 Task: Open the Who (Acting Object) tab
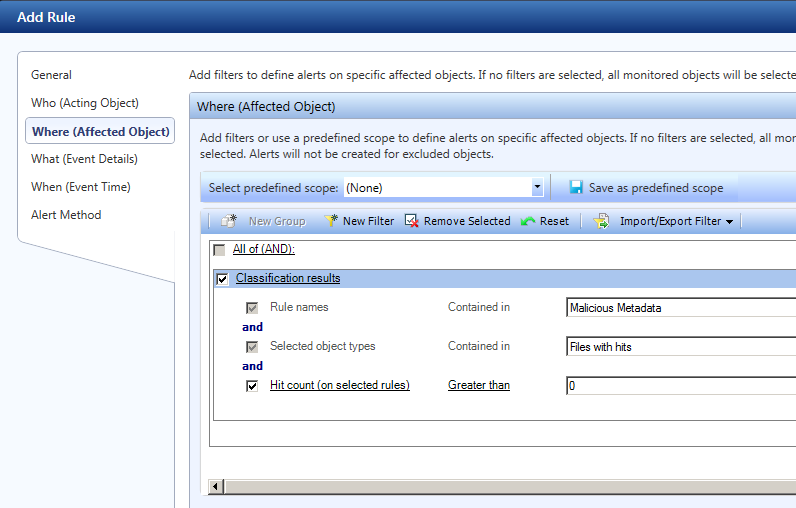click(x=85, y=103)
